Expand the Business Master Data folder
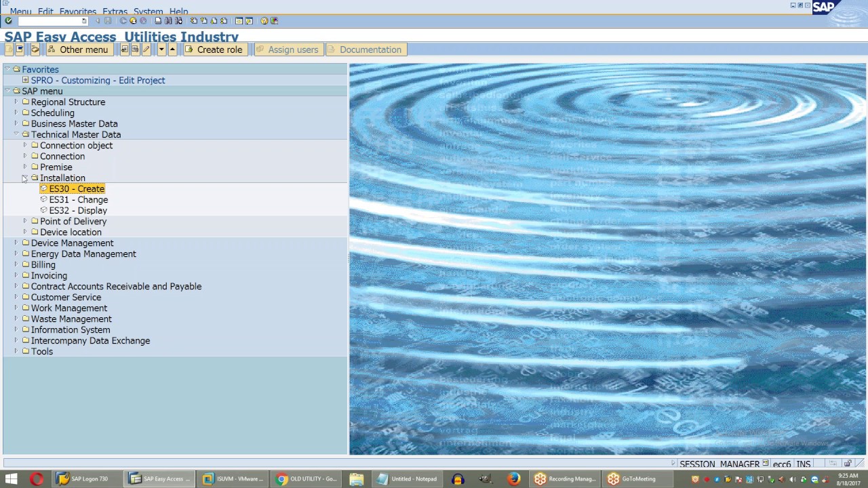The height and width of the screenshot is (488, 868). pyautogui.click(x=16, y=123)
